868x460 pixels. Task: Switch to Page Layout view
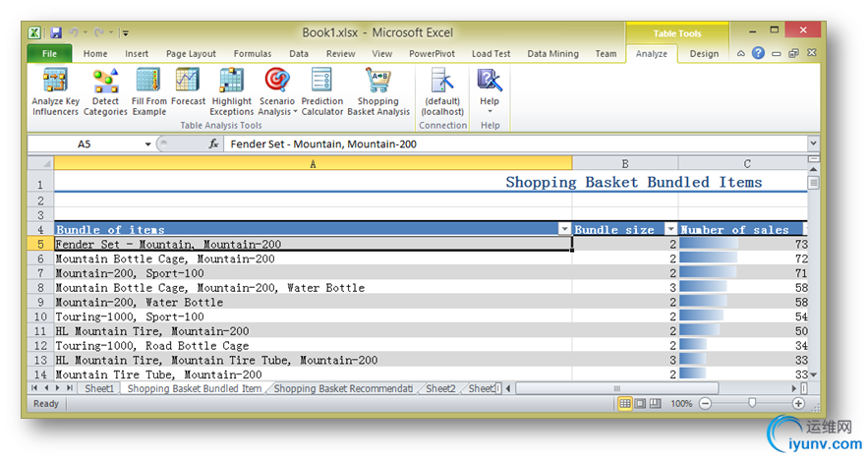640,404
